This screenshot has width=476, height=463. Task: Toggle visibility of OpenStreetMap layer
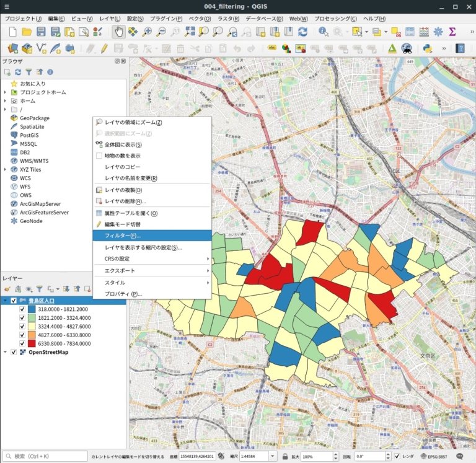[x=14, y=352]
